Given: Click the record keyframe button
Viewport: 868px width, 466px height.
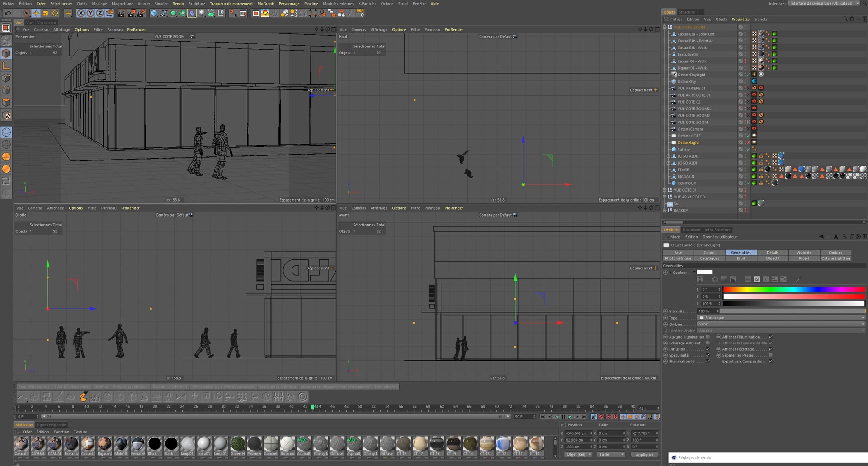Looking at the screenshot, I should click(601, 417).
